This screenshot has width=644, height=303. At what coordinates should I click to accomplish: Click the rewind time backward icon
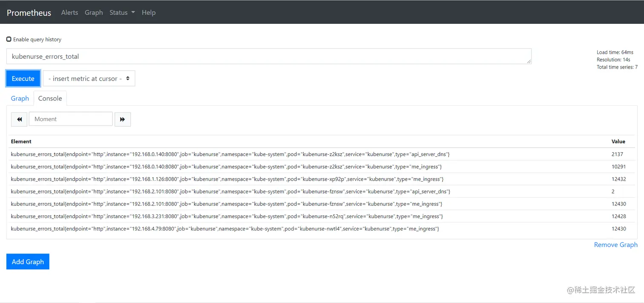tap(19, 119)
